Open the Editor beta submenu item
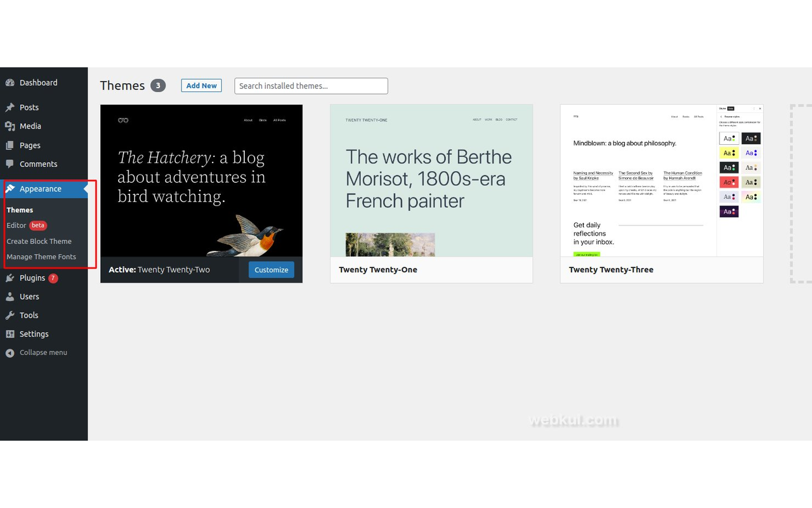This screenshot has height=508, width=812. (27, 225)
